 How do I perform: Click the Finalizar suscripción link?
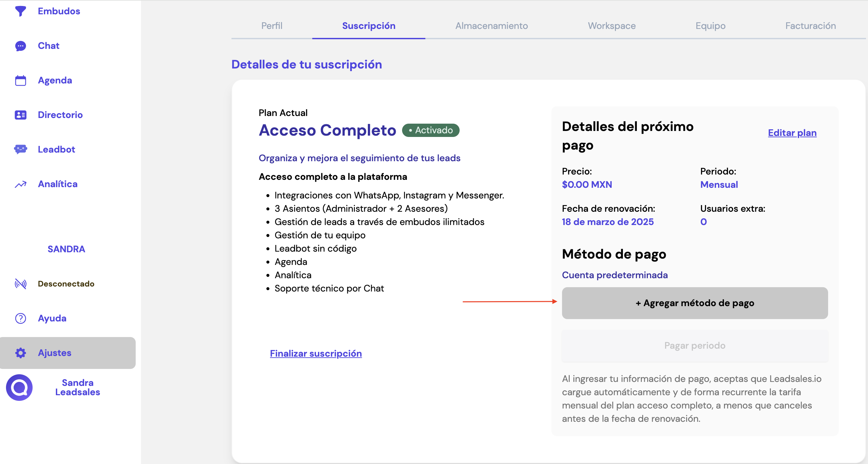pos(316,354)
